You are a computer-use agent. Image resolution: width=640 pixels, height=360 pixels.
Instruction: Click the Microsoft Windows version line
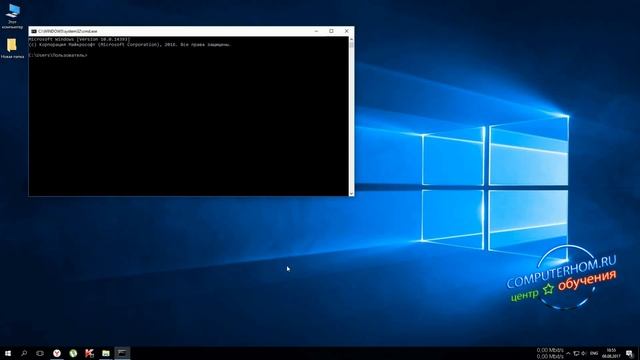tap(80, 40)
